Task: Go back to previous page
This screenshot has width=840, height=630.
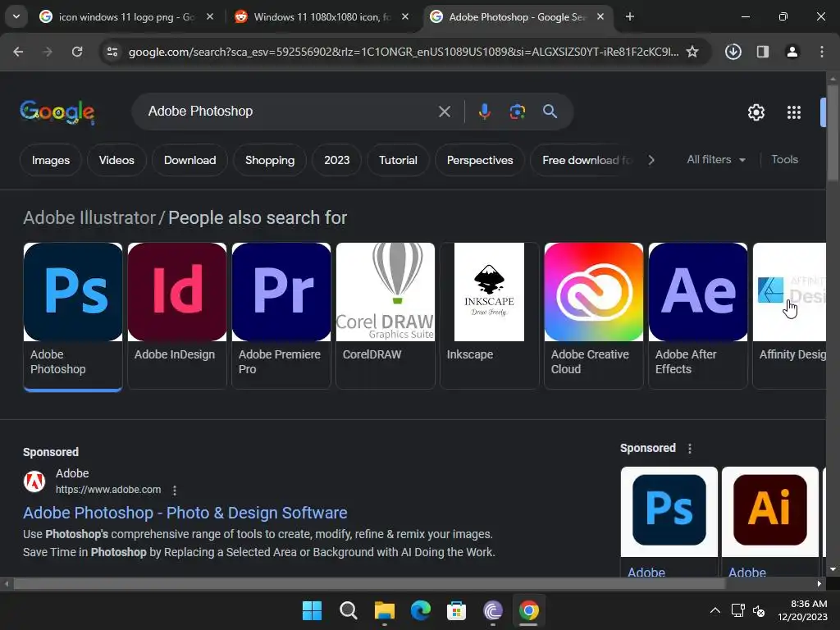Action: pyautogui.click(x=18, y=52)
